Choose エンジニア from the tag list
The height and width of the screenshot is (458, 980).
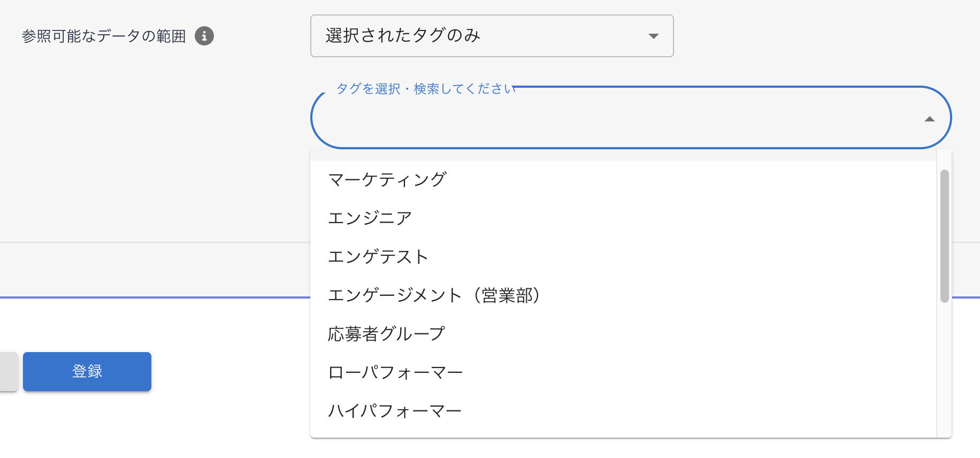pos(370,218)
